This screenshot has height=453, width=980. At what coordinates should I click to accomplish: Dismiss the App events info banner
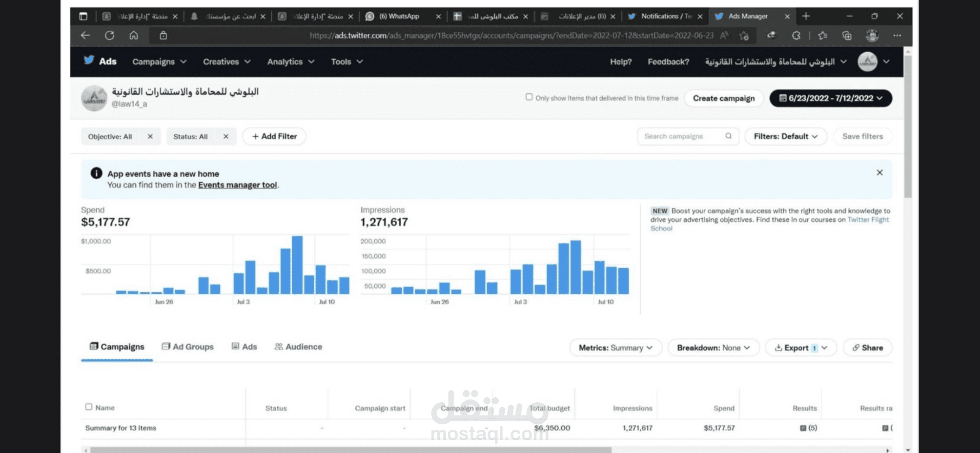(879, 173)
